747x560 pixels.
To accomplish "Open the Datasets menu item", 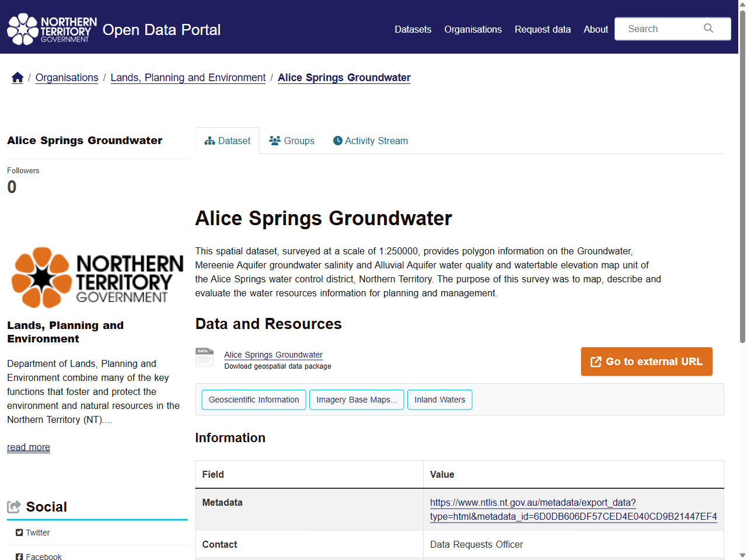I will 413,29.
